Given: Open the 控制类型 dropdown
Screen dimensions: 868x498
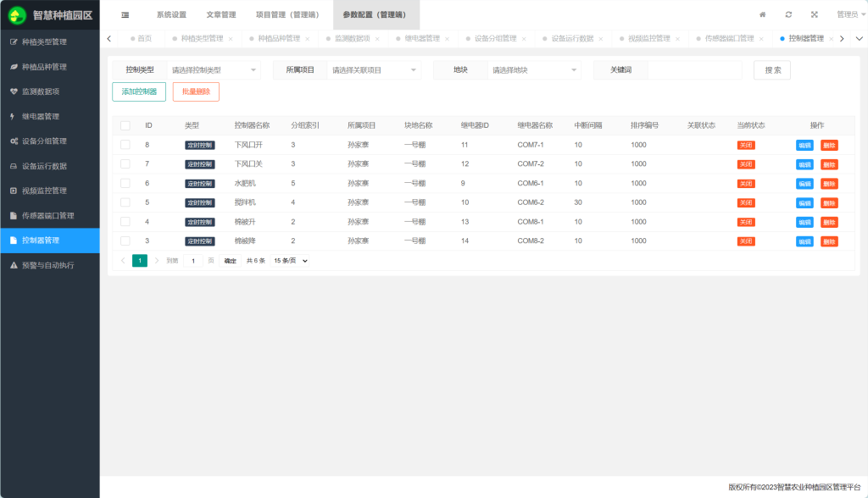Looking at the screenshot, I should click(214, 70).
